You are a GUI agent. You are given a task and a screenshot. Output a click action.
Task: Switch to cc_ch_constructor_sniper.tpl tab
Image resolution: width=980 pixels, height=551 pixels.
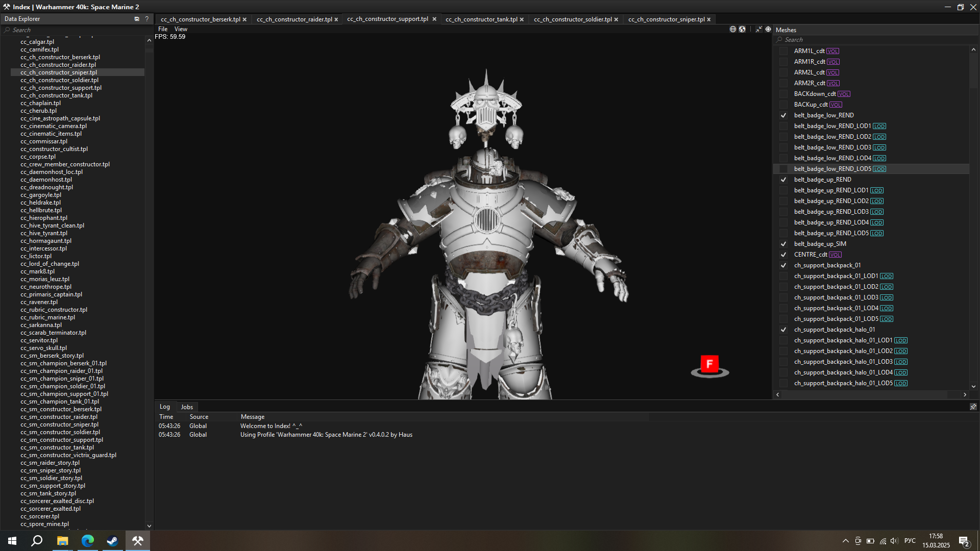coord(666,19)
